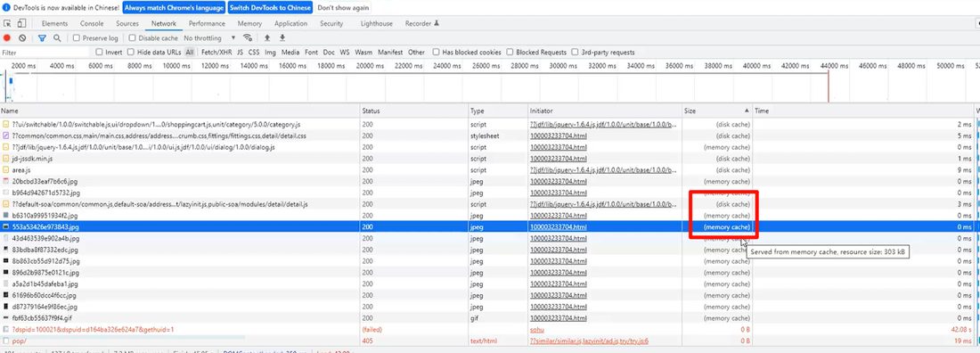Screen dimensions: 980x353
Task: Check the Blocked Requests checkbox
Action: pyautogui.click(x=510, y=53)
